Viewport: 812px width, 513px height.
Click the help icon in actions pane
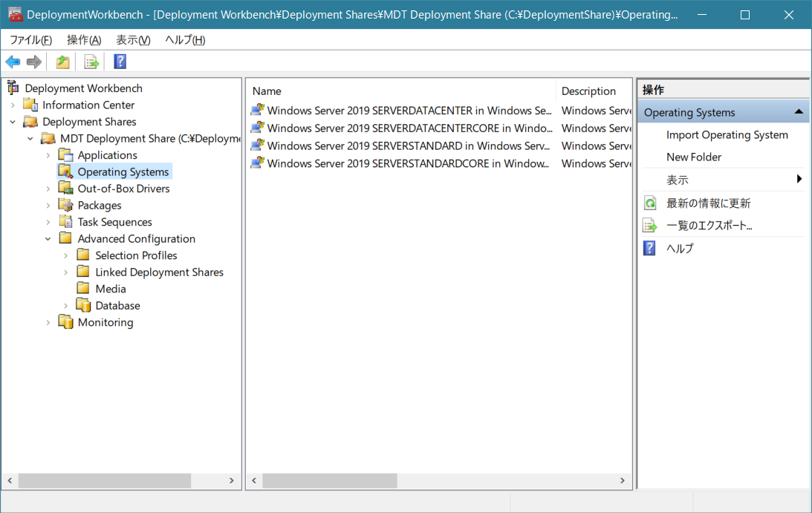pyautogui.click(x=649, y=248)
